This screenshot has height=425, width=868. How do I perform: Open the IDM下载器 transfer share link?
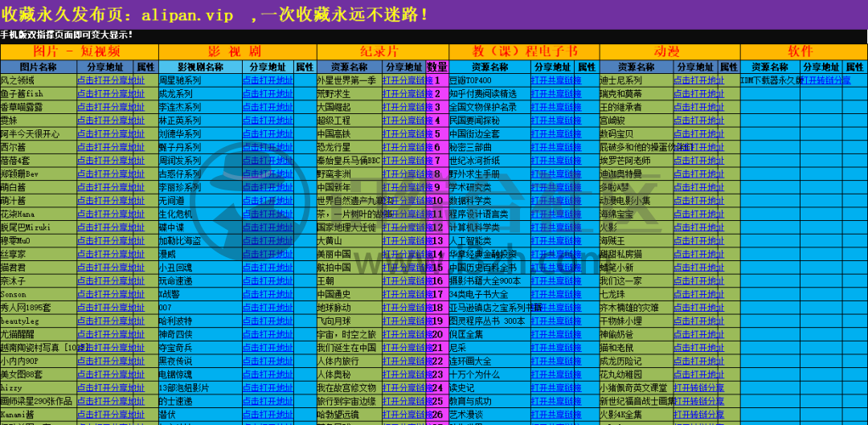(825, 80)
